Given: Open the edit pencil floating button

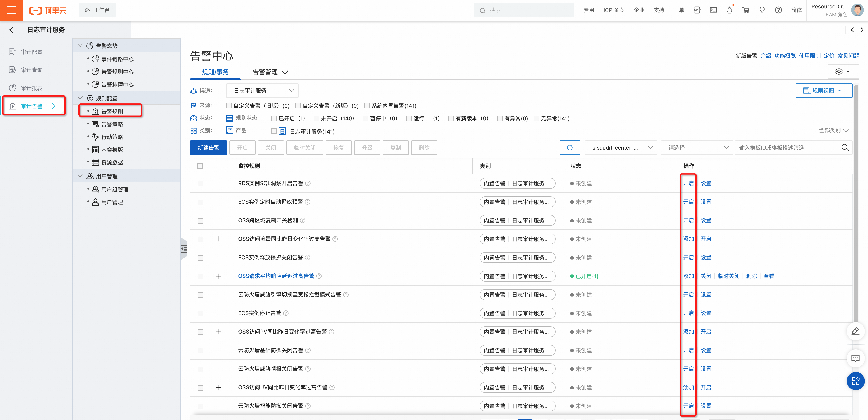Looking at the screenshot, I should click(855, 331).
